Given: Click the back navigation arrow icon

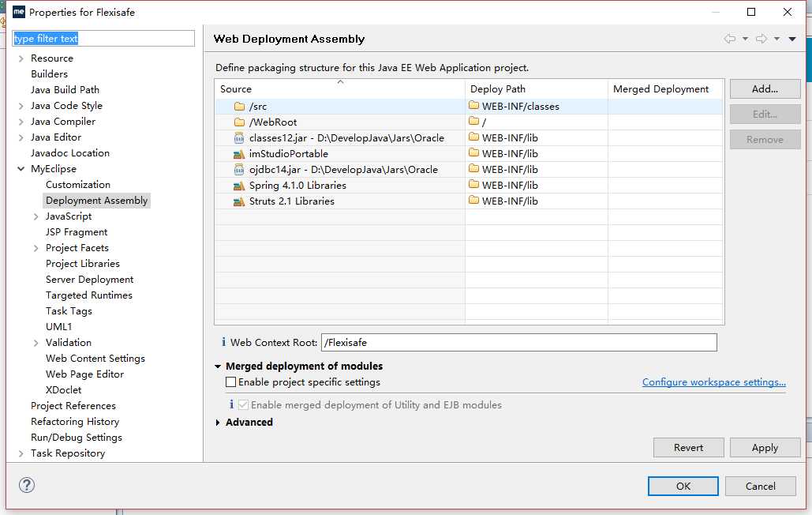Looking at the screenshot, I should 730,39.
